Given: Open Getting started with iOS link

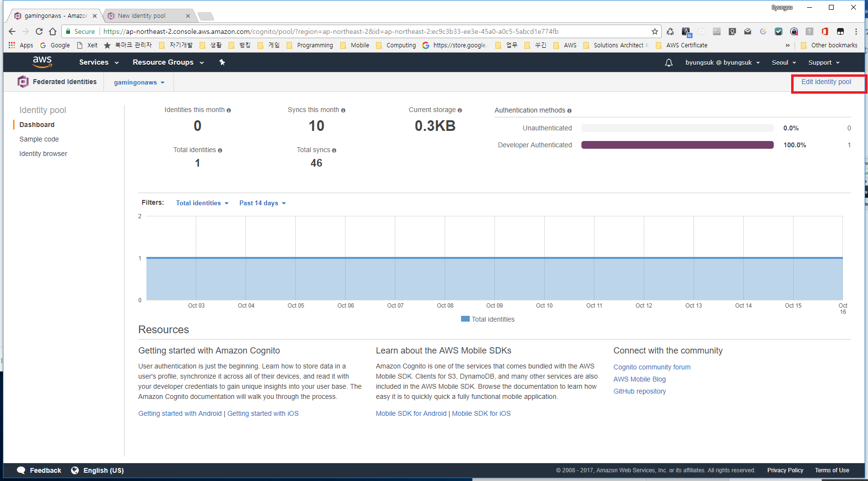Looking at the screenshot, I should point(263,413).
